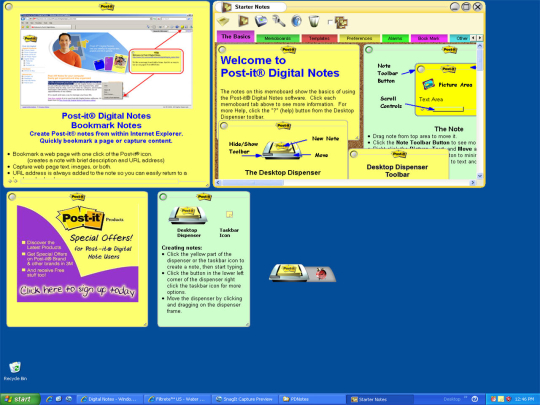The image size is (540, 405).
Task: Toggle the checkbox beside the multiple memoboards icon
Action: tap(330, 22)
